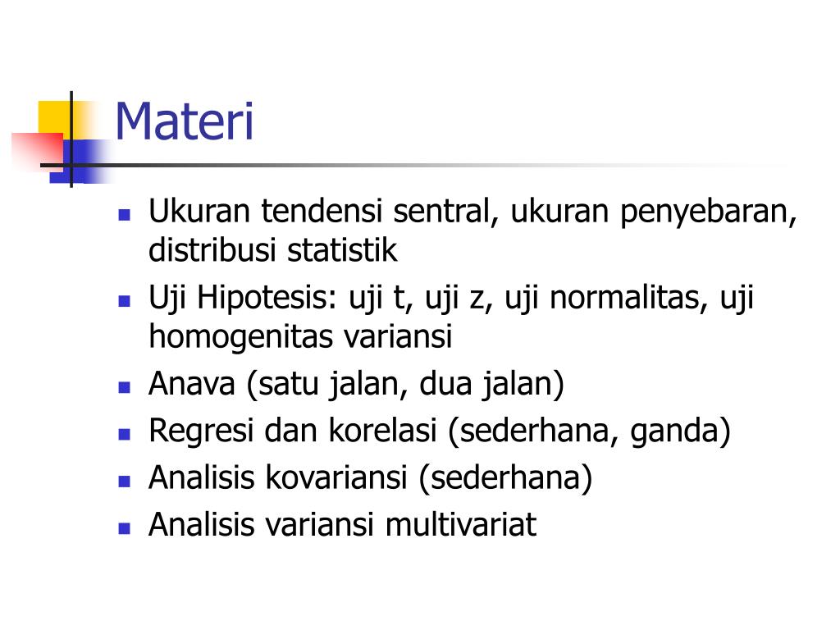
Task: Select bullet marker before 'Ukuran tendensi sentral'
Action: point(125,215)
